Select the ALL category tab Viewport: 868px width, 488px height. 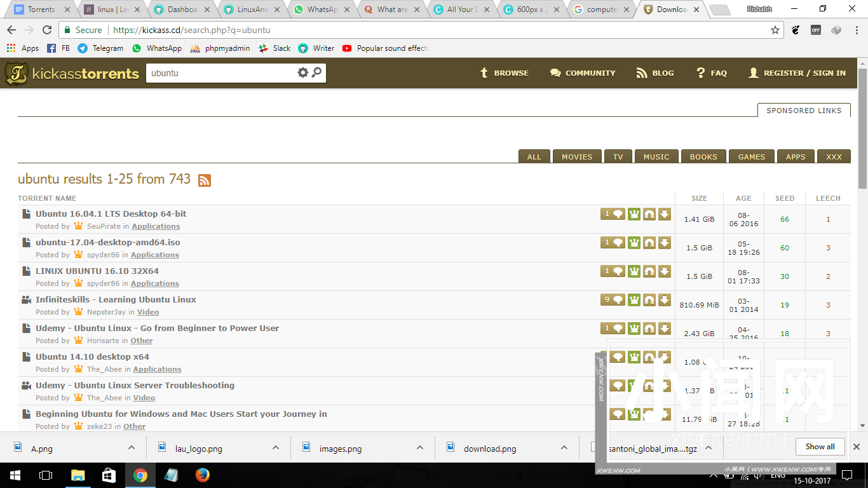(x=534, y=156)
